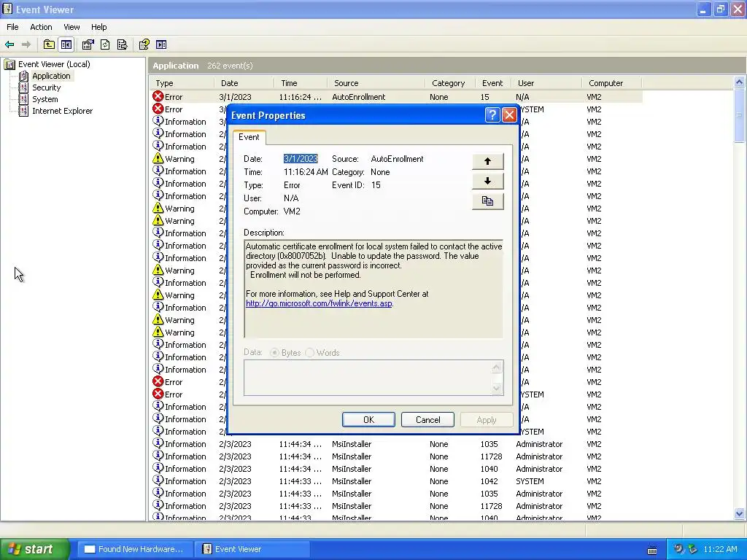Click AutoEnrollment in the top list row
This screenshot has height=560, width=747.
click(x=359, y=97)
